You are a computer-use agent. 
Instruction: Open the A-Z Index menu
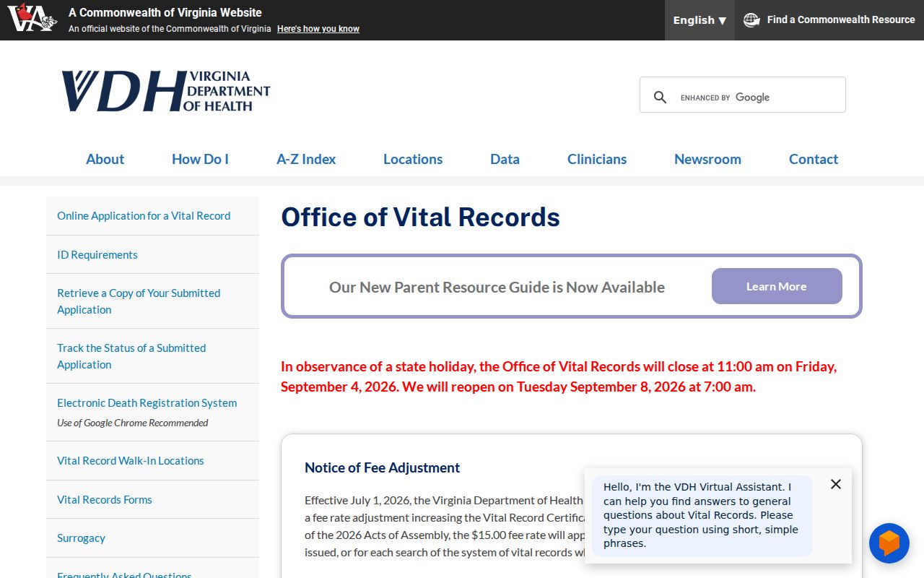[x=306, y=159]
